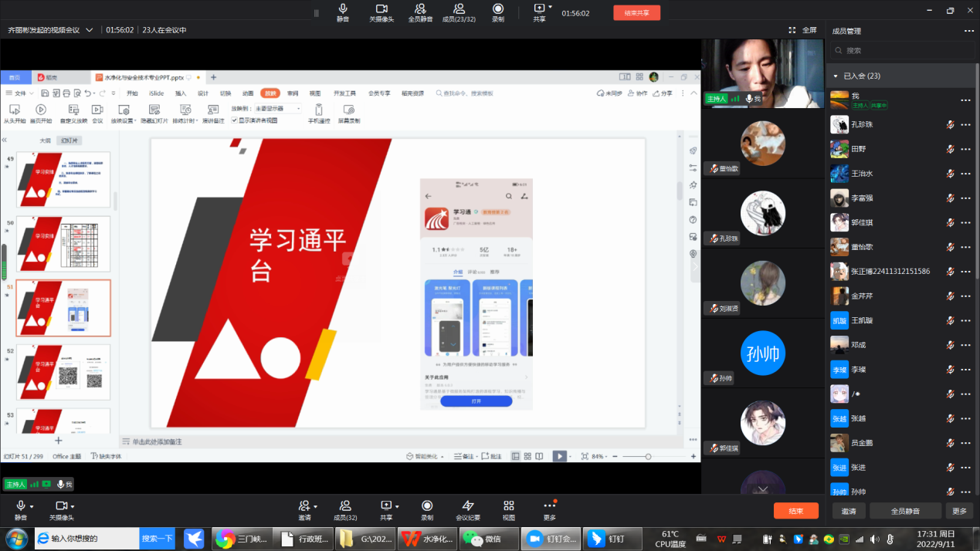Click the zoom-in plus in WPS status bar
Screen dimensions: 980x551
click(694, 457)
